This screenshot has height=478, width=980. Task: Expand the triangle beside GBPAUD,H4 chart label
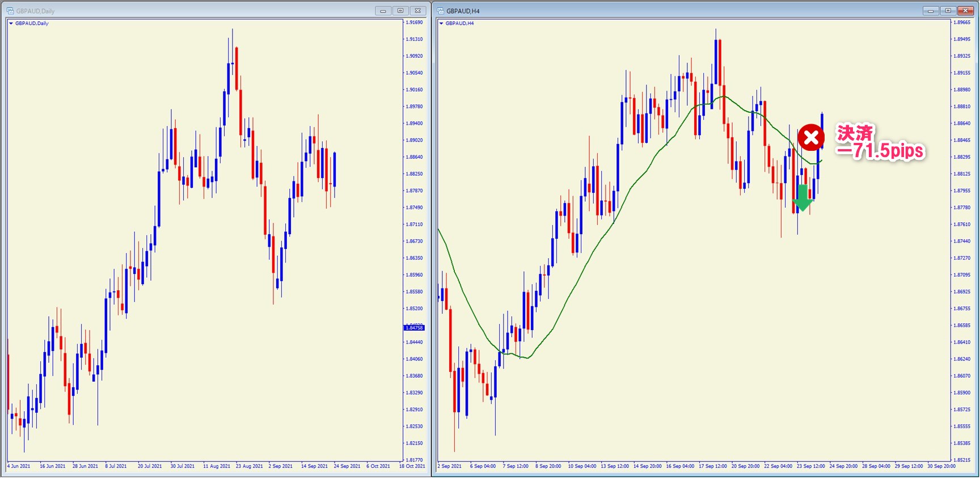coord(441,23)
